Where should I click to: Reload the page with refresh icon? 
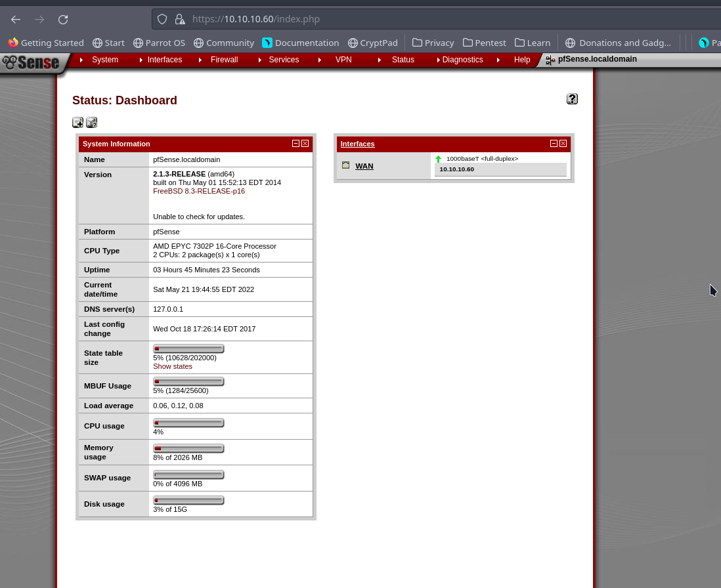tap(63, 19)
